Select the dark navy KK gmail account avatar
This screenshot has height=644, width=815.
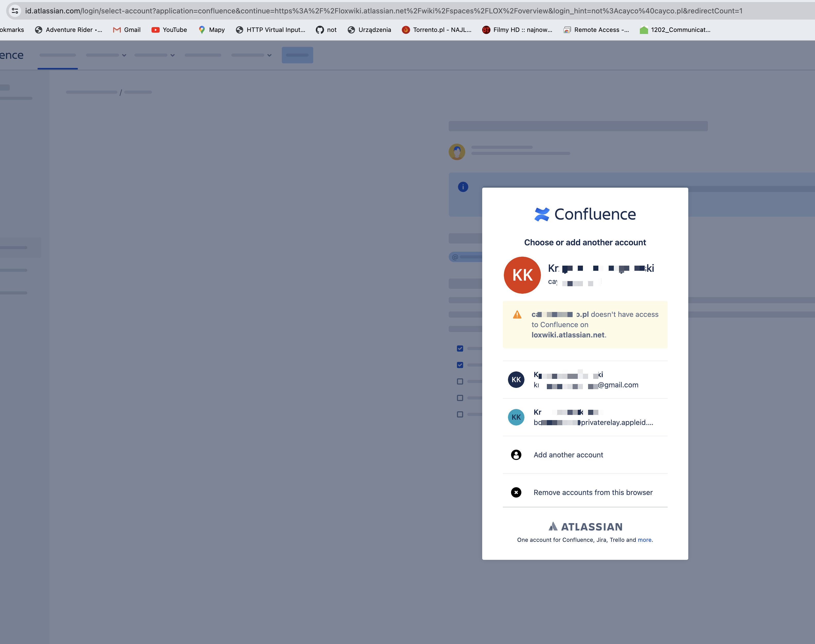516,380
